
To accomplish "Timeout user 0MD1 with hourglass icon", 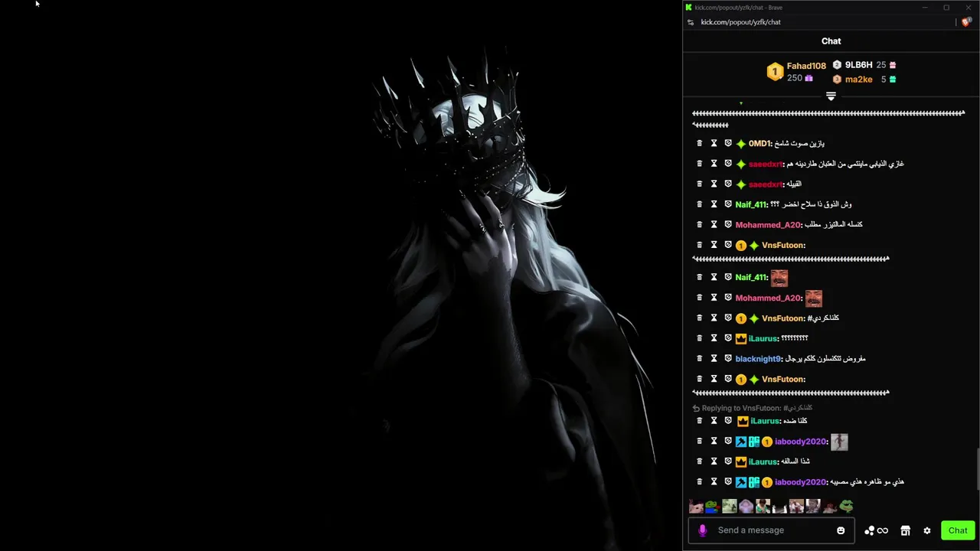I will pyautogui.click(x=714, y=143).
